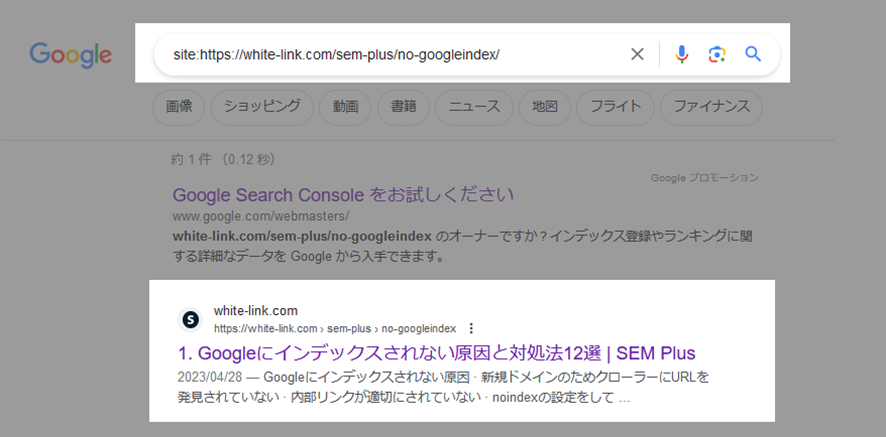Select the ショッピング filter tab
886x437 pixels.
pyautogui.click(x=262, y=107)
